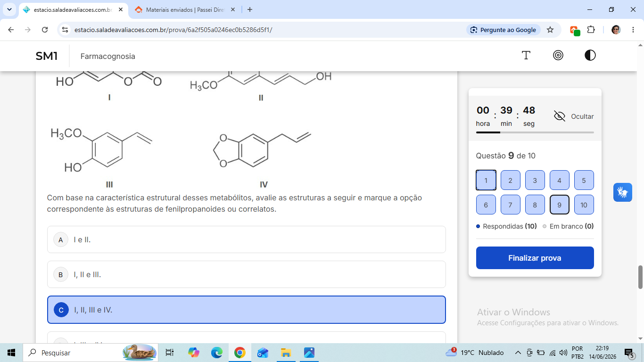
Task: Open File Explorer from the taskbar
Action: pos(286,353)
